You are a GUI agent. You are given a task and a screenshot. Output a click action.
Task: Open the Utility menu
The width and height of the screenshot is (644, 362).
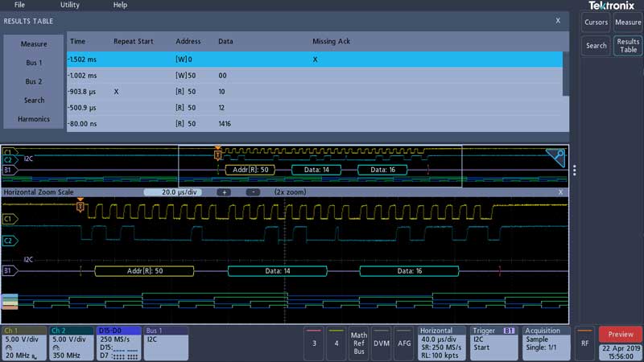[70, 5]
